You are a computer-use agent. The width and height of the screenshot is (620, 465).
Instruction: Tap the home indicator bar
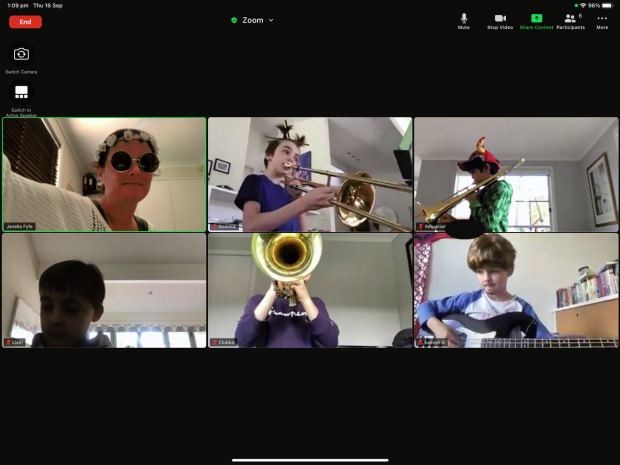(310, 460)
